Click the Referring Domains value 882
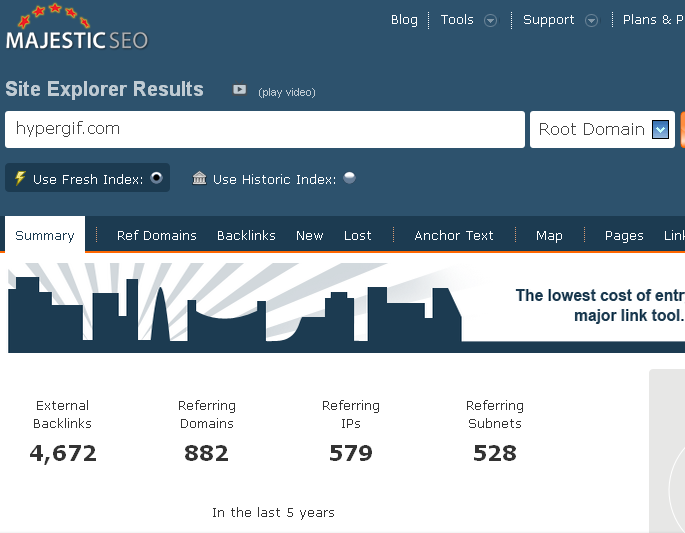The width and height of the screenshot is (685, 533). point(206,453)
